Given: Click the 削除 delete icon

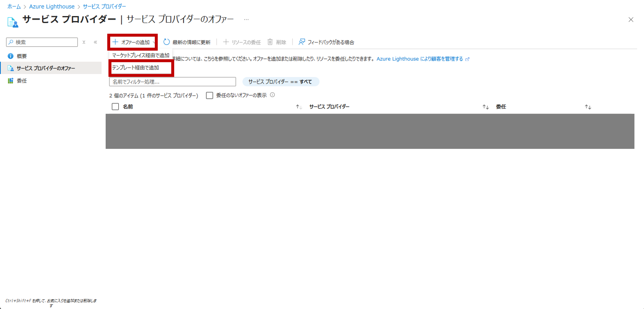Looking at the screenshot, I should (270, 42).
